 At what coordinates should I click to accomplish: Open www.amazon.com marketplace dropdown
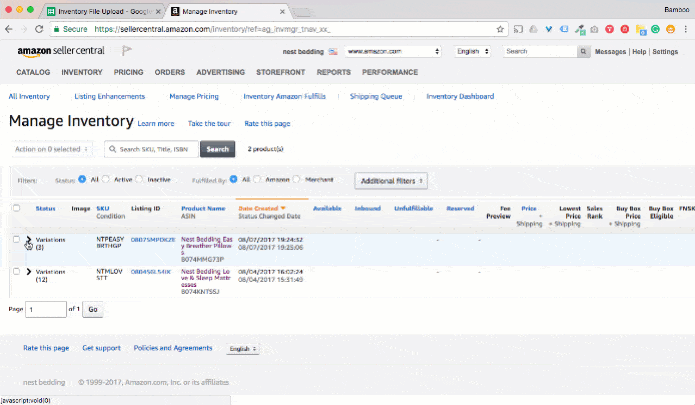[393, 51]
